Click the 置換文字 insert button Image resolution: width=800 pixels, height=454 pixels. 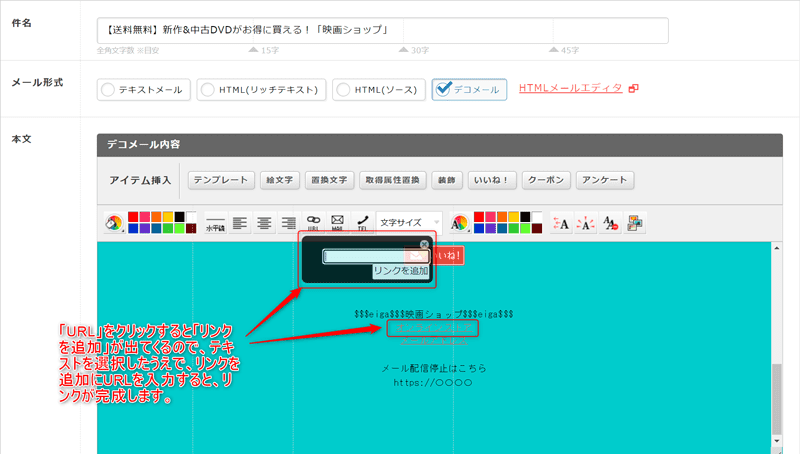pyautogui.click(x=329, y=180)
